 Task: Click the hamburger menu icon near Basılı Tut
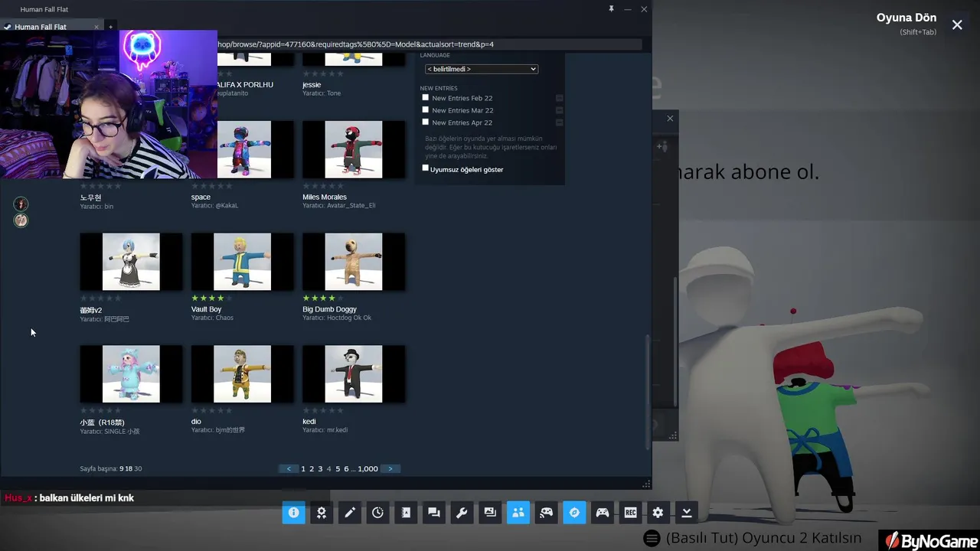[x=652, y=538]
